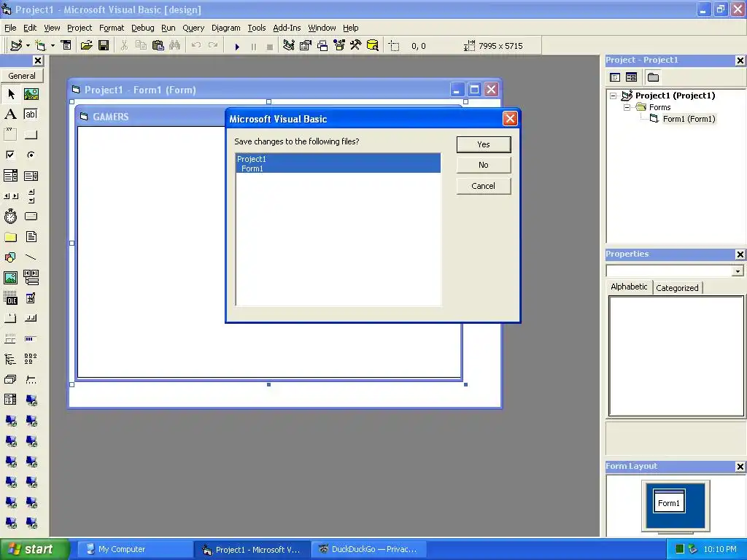747x560 pixels.
Task: Open the Add Form dropdown arrow
Action: click(53, 46)
